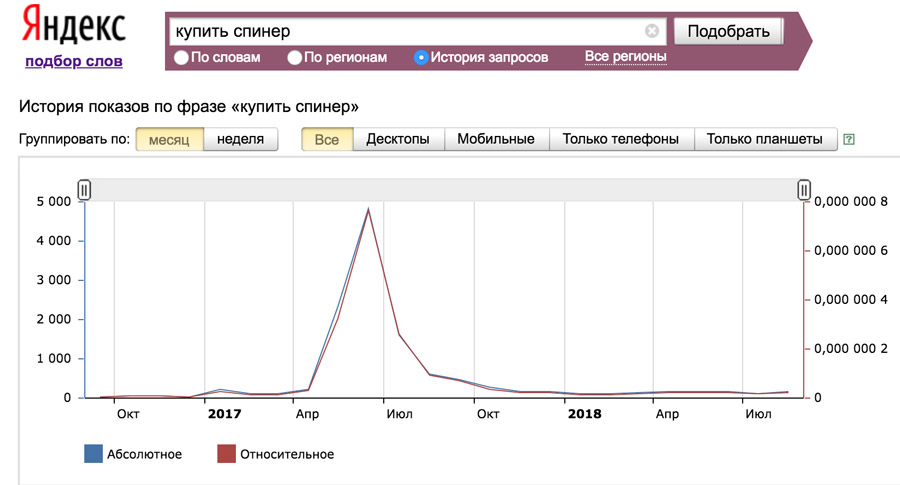Viewport: 900px width, 485px height.
Task: Select the История запросов radio button
Action: tap(421, 57)
